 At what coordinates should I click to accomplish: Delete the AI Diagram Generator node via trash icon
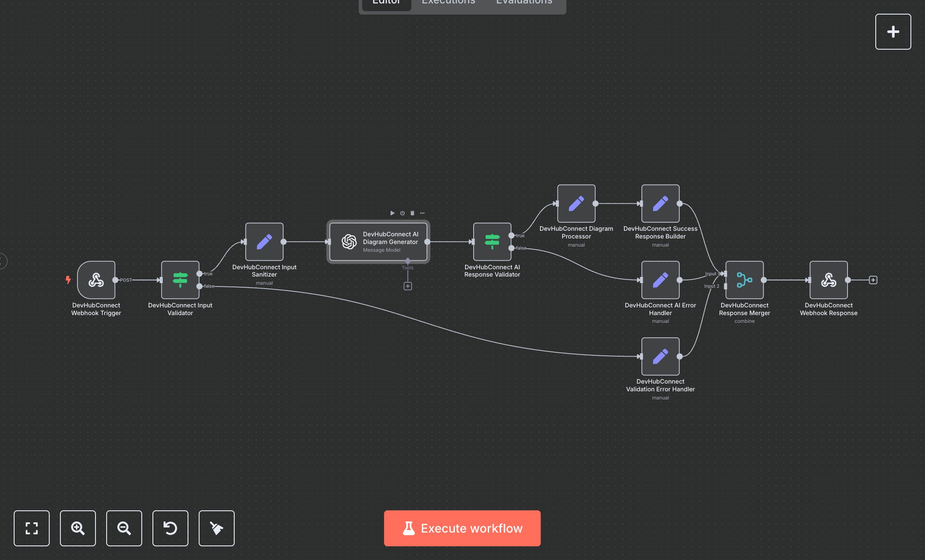click(x=412, y=213)
